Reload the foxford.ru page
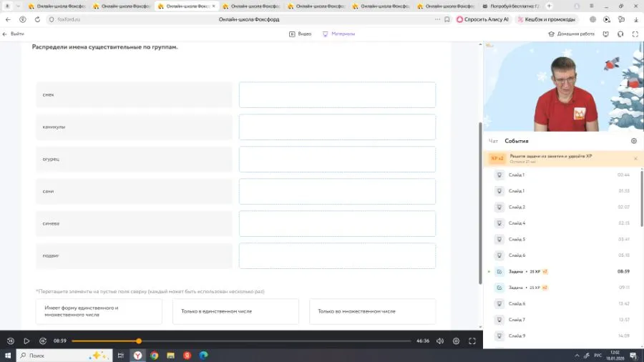The height and width of the screenshot is (362, 644). click(x=37, y=19)
